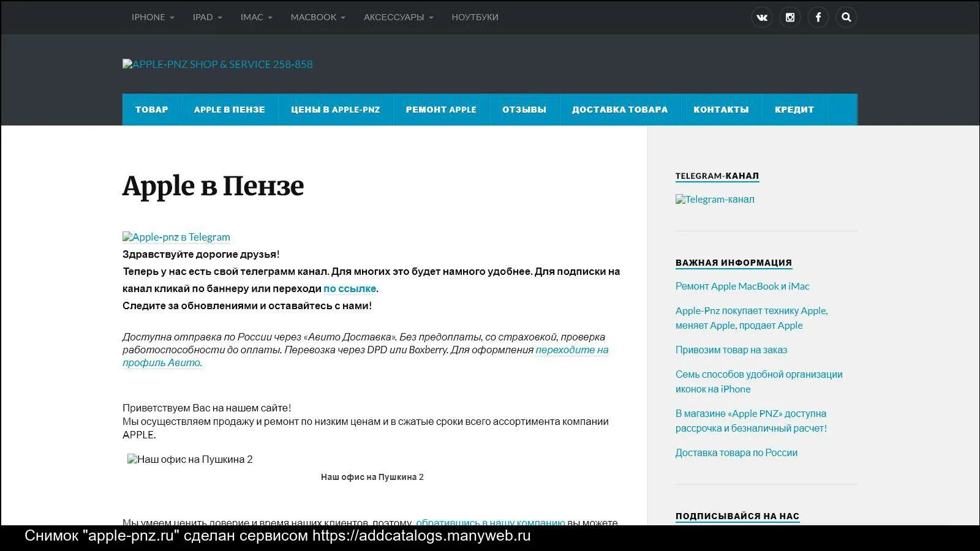Click the 'Apple в Пензе' page heading
Viewport: 980px width, 551px height.
point(213,186)
